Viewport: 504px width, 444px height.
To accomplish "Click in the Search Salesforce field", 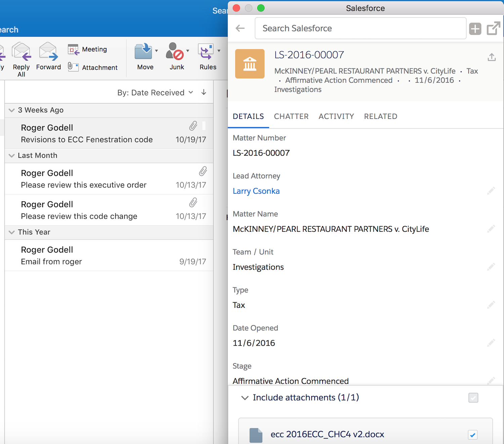I will point(361,28).
